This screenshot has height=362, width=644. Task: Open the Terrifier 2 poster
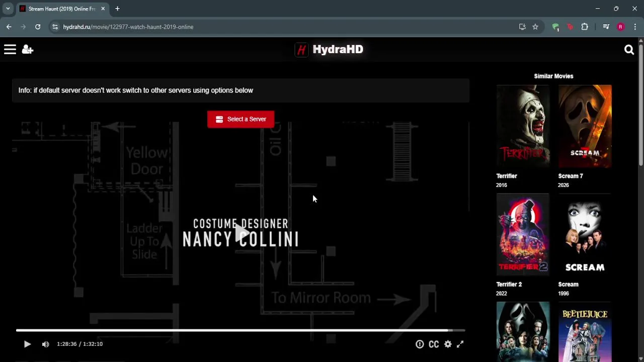(x=523, y=235)
